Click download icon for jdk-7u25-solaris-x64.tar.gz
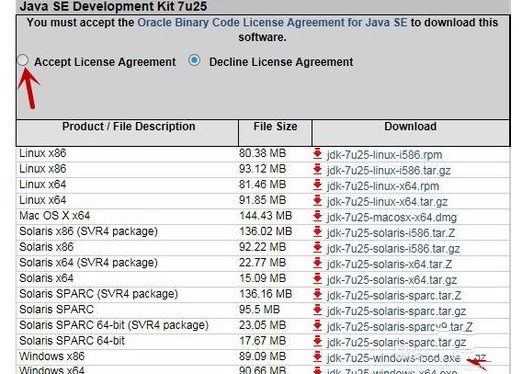This screenshot has height=374, width=519. tap(317, 279)
